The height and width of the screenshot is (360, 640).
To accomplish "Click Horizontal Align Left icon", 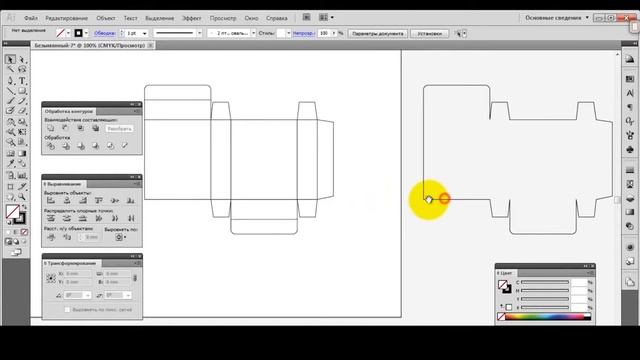I will [51, 200].
